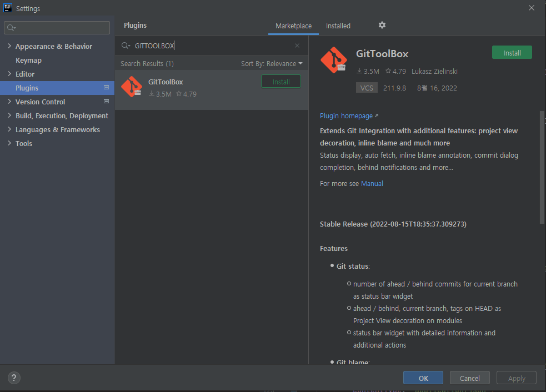Click the external link arrow after Plugin homepage
The height and width of the screenshot is (392, 546).
377,115
